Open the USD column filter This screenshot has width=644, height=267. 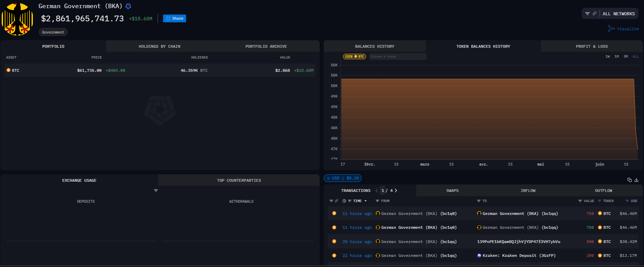pyautogui.click(x=627, y=201)
